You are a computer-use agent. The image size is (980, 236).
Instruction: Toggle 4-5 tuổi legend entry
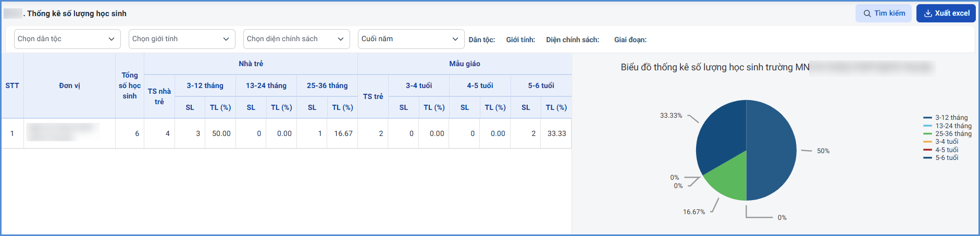tap(940, 150)
